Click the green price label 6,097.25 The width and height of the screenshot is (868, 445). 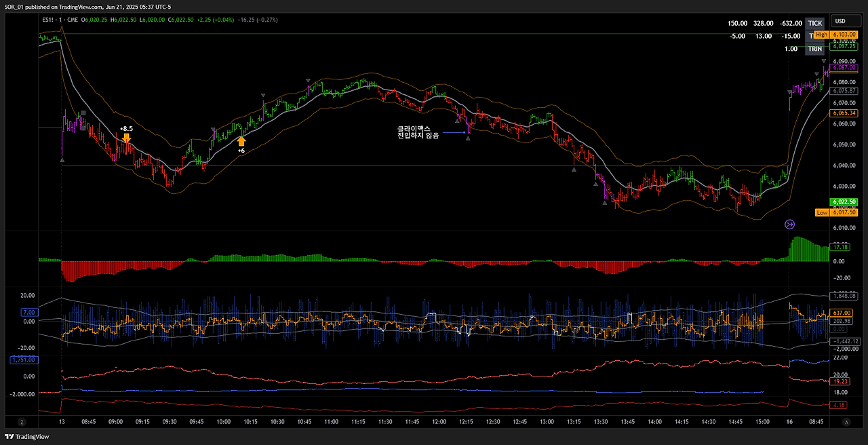pos(844,46)
